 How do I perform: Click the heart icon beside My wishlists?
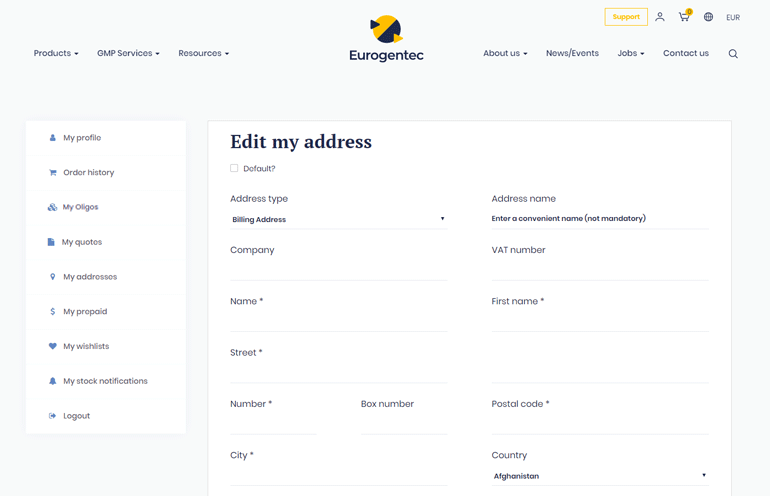[x=53, y=346]
